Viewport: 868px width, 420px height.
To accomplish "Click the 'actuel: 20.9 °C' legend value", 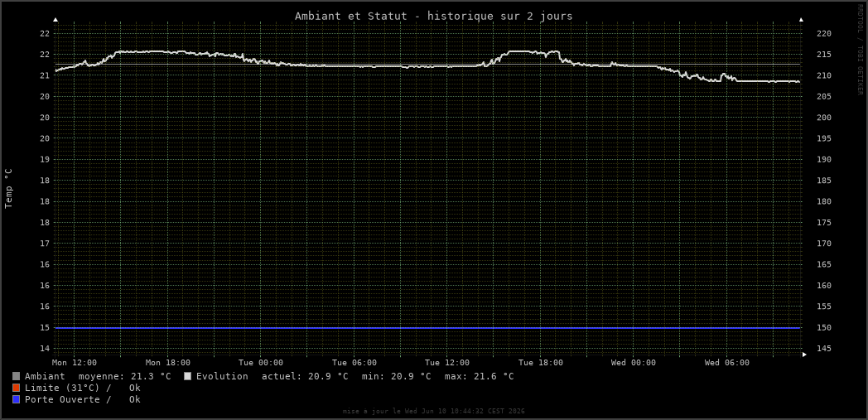I will point(305,376).
